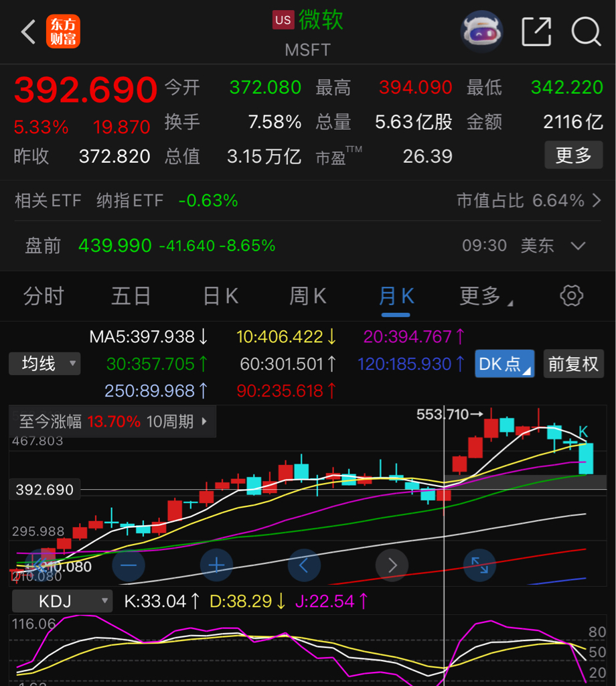The height and width of the screenshot is (686, 616).
Task: Tap the 392.690 price line label
Action: (45, 490)
